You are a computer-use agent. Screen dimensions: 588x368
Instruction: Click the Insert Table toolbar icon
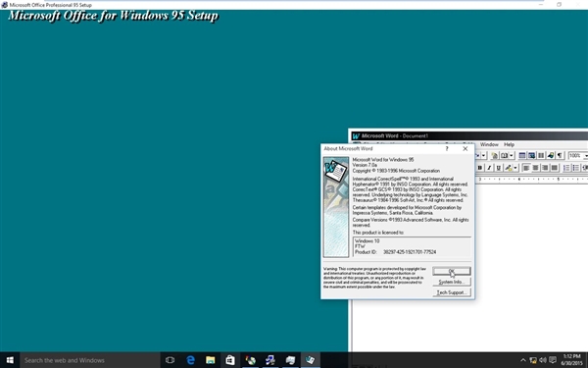[x=522, y=155]
